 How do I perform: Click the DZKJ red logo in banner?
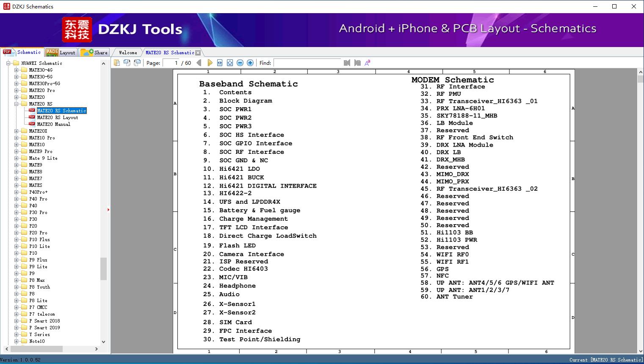coord(77,30)
